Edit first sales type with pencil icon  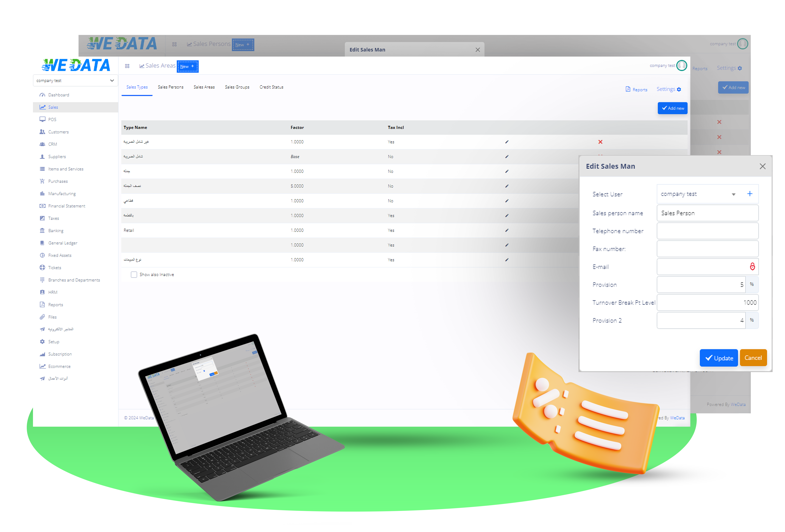coord(507,142)
